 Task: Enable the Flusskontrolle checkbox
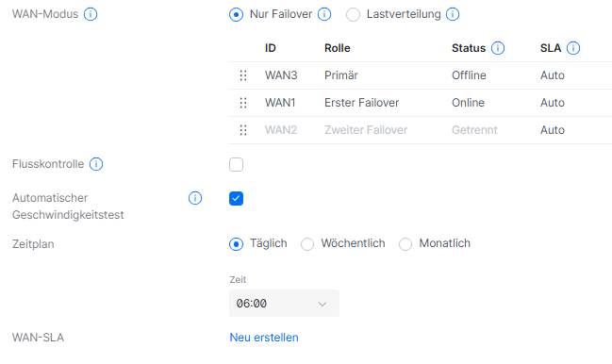[236, 165]
